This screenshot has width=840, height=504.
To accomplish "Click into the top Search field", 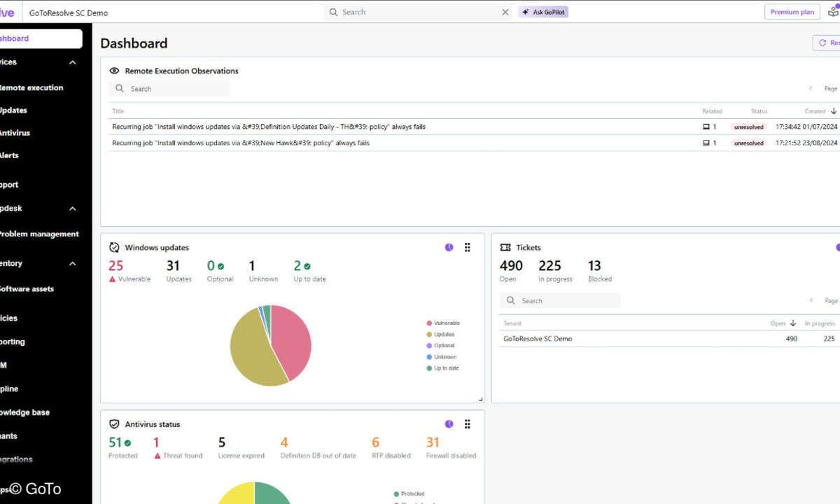I will coord(418,12).
